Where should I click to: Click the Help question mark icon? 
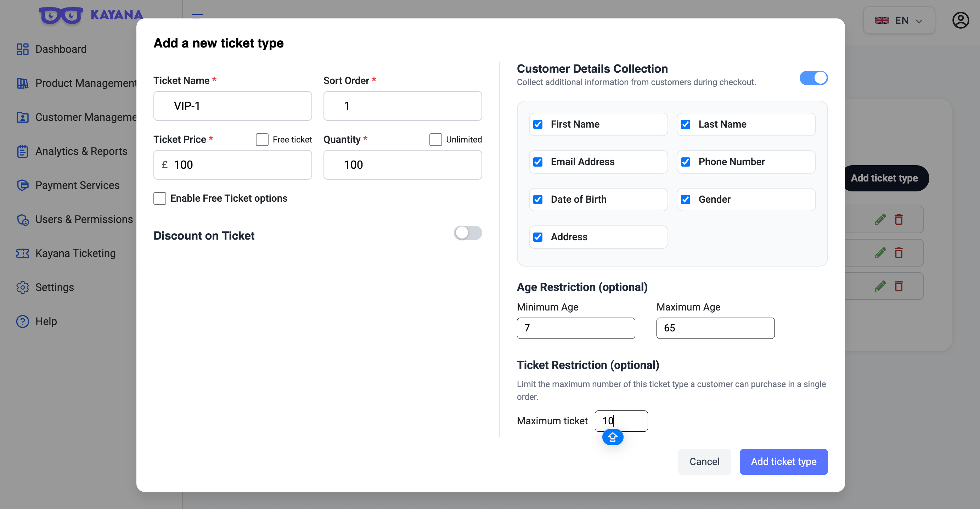click(x=22, y=321)
